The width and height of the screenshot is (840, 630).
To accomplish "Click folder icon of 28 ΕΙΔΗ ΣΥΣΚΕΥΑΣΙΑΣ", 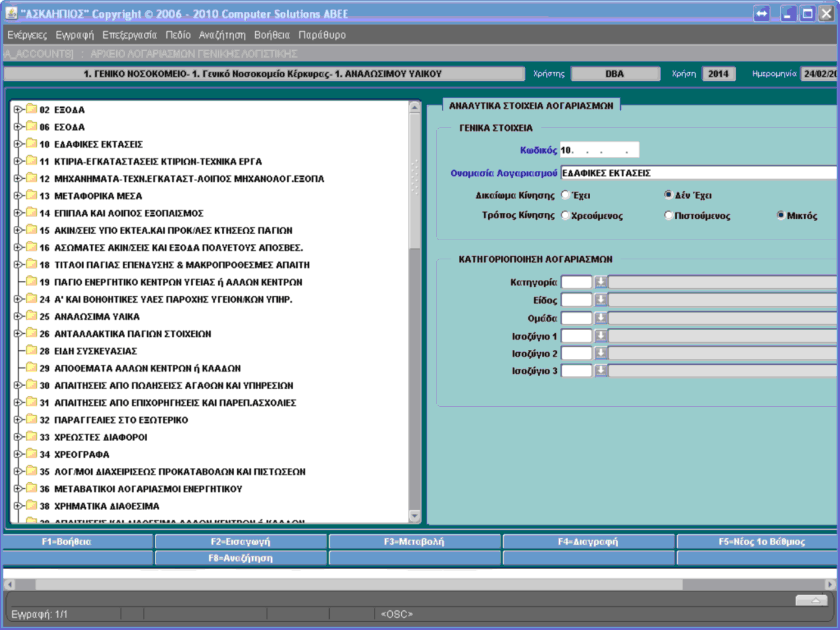I will (x=32, y=350).
